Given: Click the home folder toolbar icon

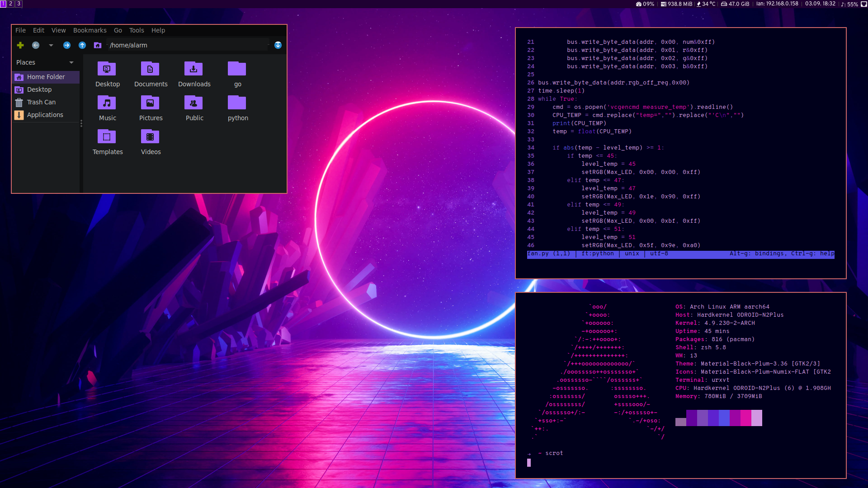Looking at the screenshot, I should pyautogui.click(x=98, y=45).
